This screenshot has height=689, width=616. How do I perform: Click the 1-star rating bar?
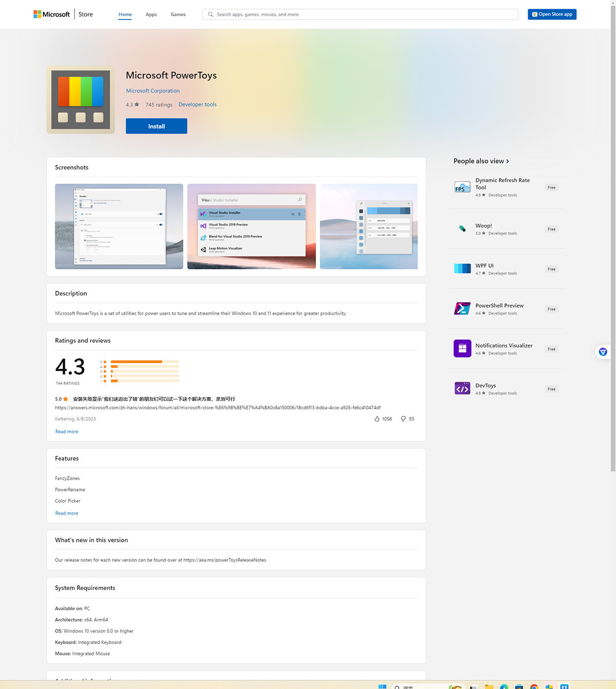pyautogui.click(x=145, y=381)
